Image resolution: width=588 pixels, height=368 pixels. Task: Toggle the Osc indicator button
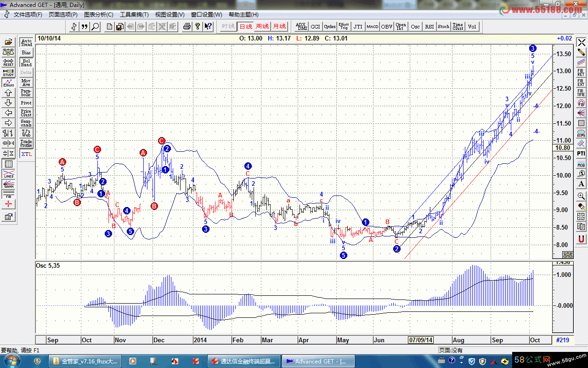tap(415, 27)
